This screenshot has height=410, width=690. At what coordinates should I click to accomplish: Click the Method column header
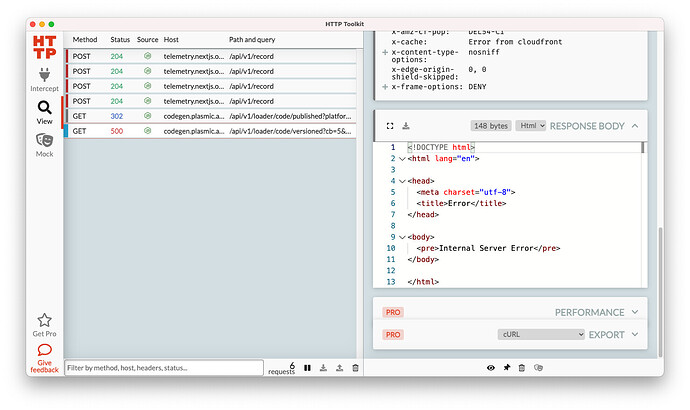click(x=85, y=40)
